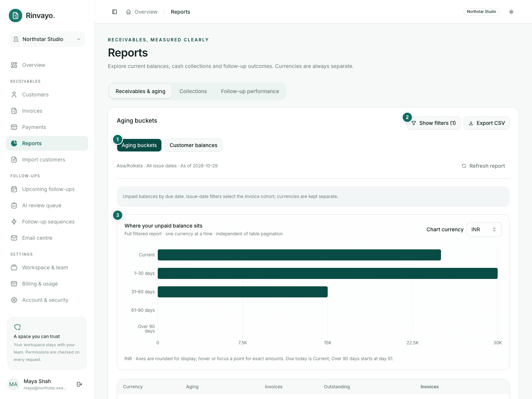Click the 31–60 days chart bar
Image resolution: width=532 pixels, height=399 pixels.
click(243, 292)
